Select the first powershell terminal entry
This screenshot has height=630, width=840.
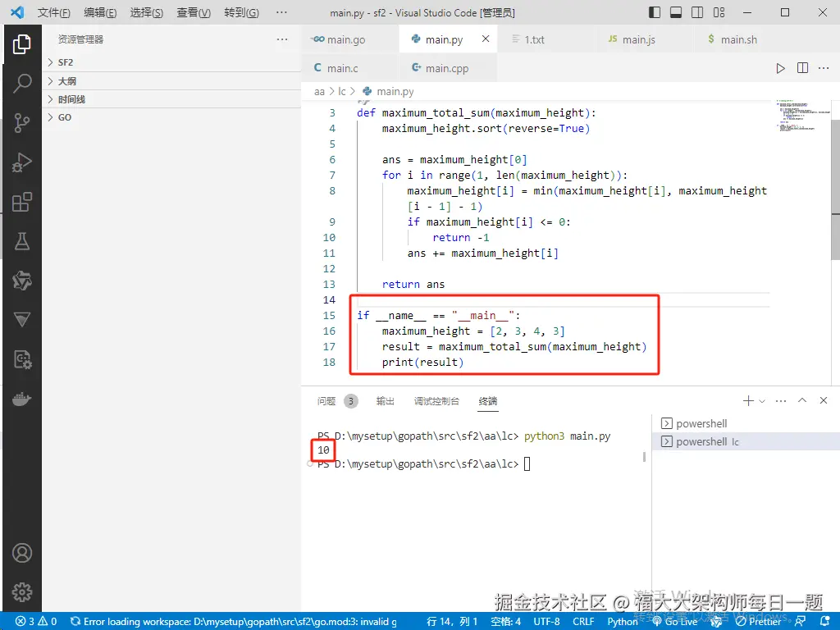[746, 423]
